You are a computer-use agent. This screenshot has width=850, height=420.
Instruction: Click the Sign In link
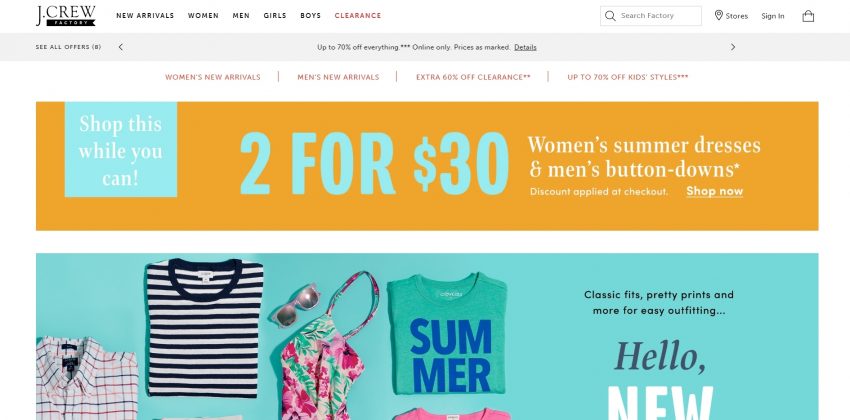(772, 16)
